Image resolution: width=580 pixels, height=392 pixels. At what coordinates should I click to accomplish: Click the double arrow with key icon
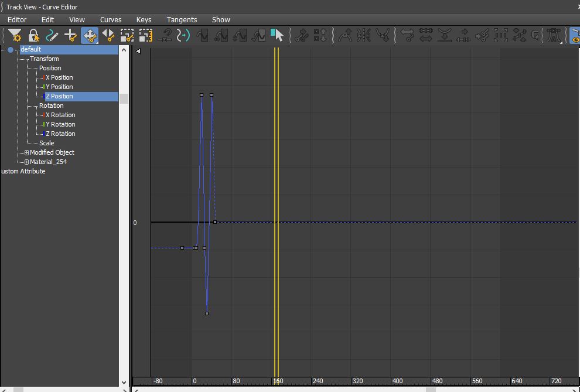[407, 36]
